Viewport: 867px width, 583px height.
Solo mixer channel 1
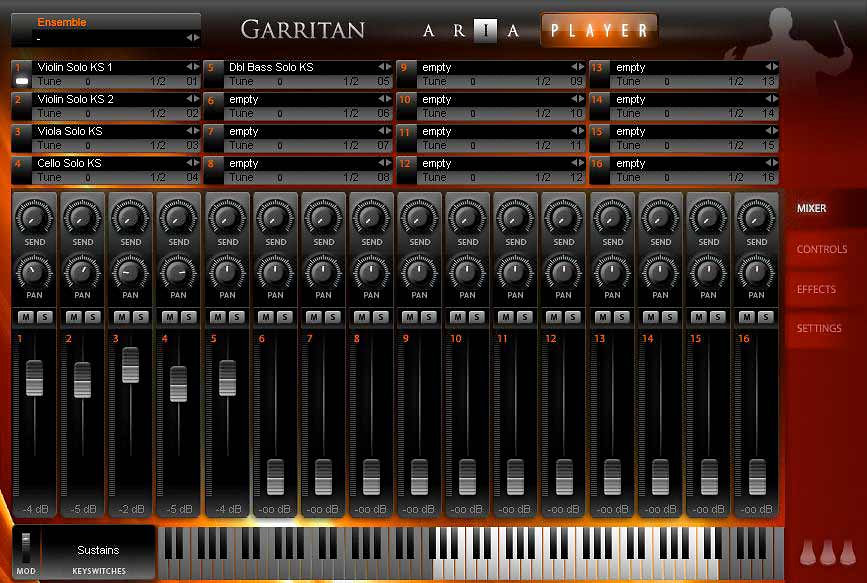44,317
